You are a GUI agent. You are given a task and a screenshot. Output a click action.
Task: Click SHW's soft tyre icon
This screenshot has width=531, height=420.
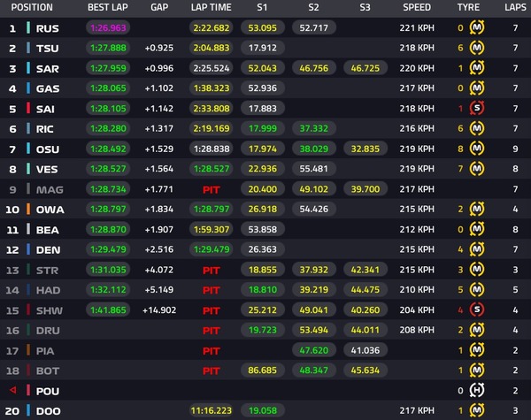tap(477, 309)
